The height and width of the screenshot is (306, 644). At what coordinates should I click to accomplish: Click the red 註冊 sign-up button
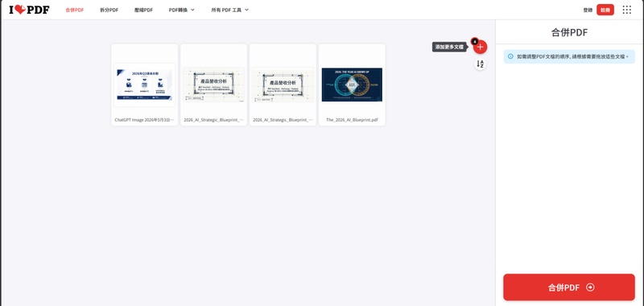(605, 10)
